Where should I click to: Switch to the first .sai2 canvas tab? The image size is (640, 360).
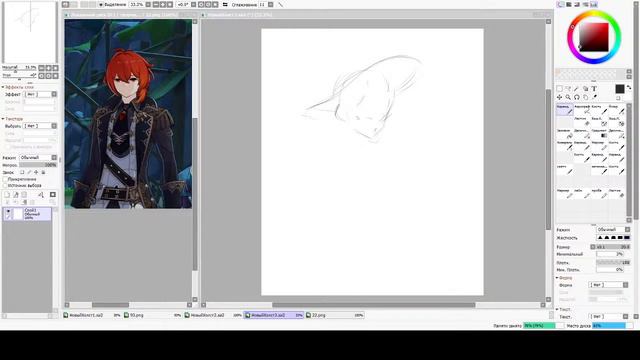(x=92, y=315)
